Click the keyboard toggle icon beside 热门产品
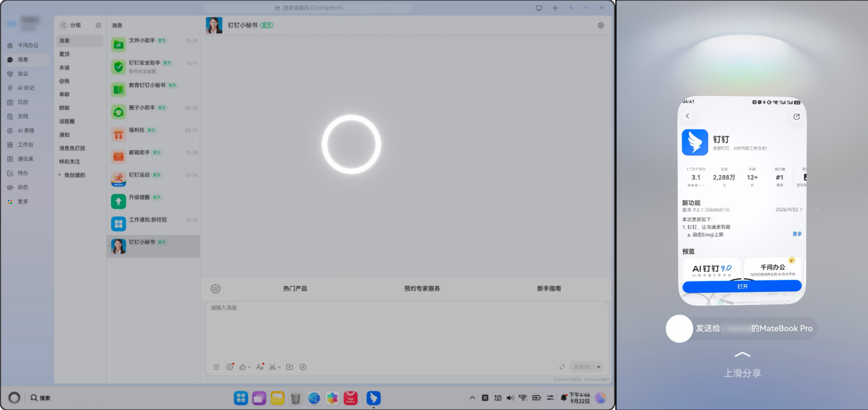The width and height of the screenshot is (868, 410). click(x=216, y=288)
